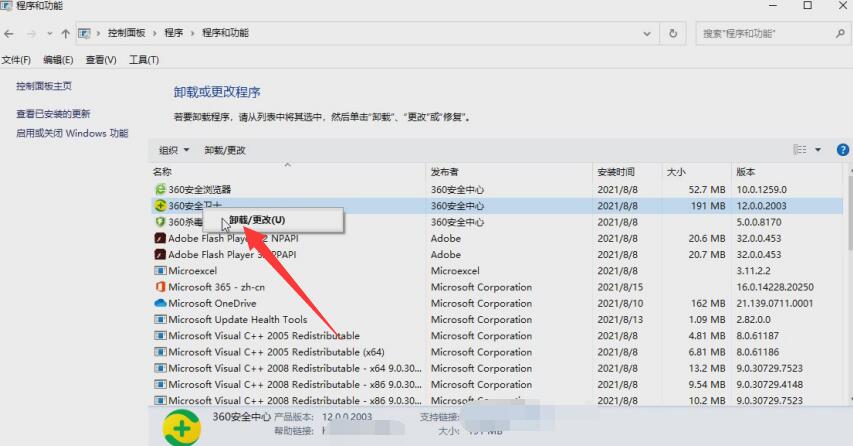The width and height of the screenshot is (853, 446).
Task: Open 启用或关闭 Windows 功能 link
Action: click(72, 133)
